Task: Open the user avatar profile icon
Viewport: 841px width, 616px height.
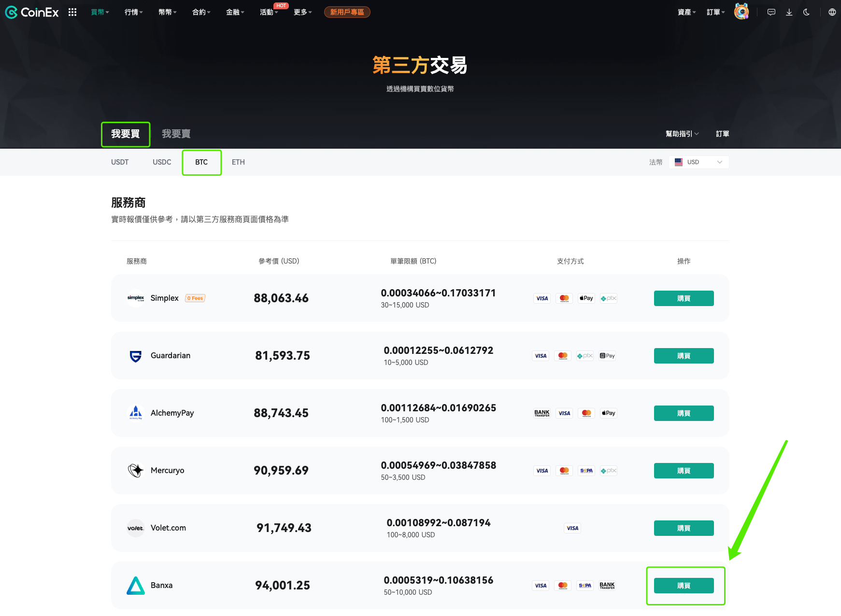Action: click(x=741, y=12)
